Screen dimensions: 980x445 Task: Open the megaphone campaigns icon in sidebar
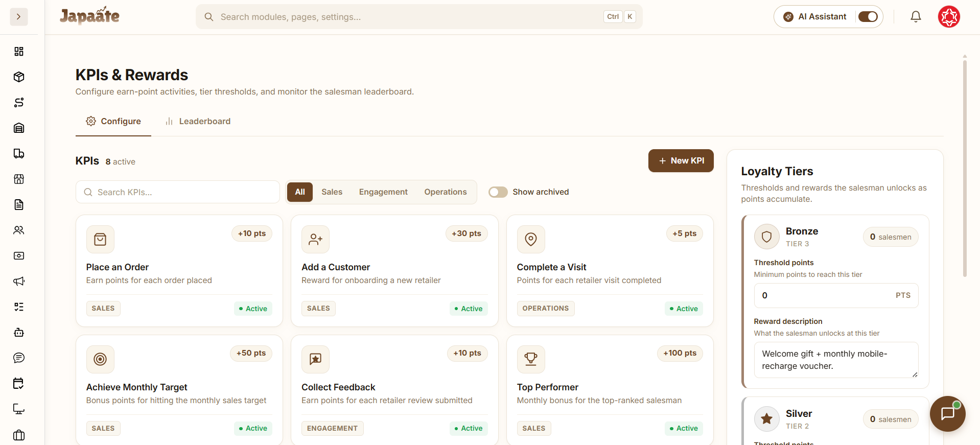pos(19,281)
